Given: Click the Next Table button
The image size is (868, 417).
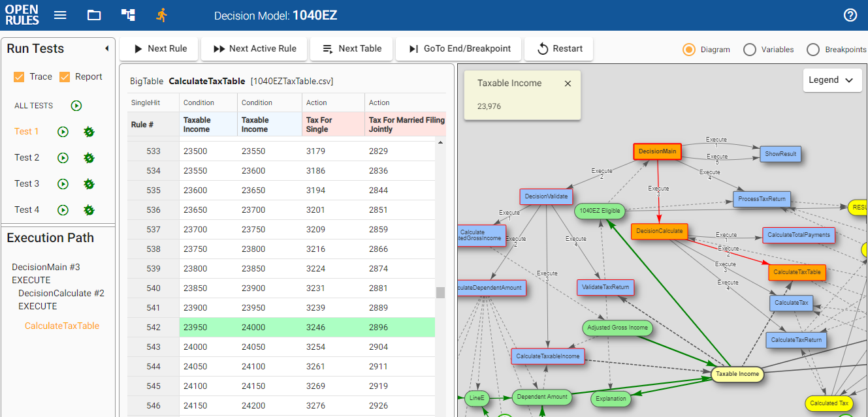Looking at the screenshot, I should click(351, 48).
